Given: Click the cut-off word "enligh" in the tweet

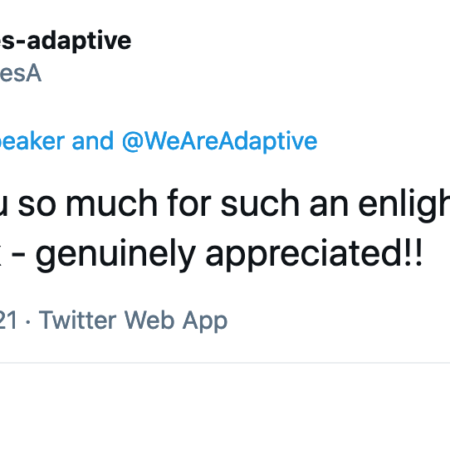Looking at the screenshot, I should tap(404, 205).
